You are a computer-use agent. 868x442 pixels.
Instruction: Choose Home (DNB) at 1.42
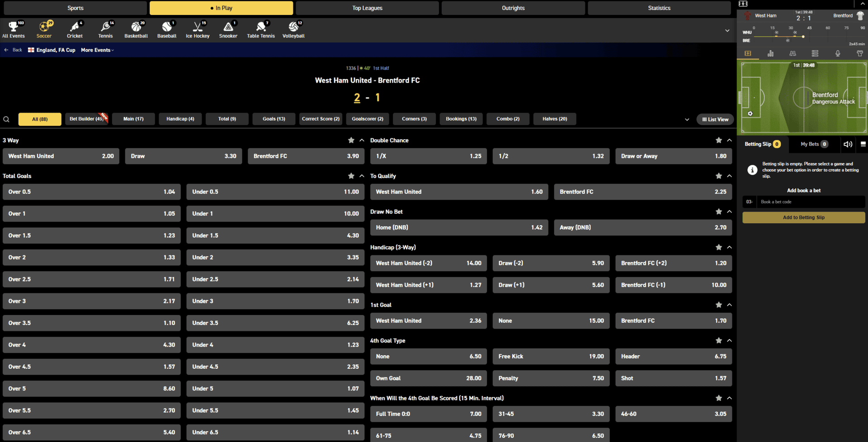459,228
